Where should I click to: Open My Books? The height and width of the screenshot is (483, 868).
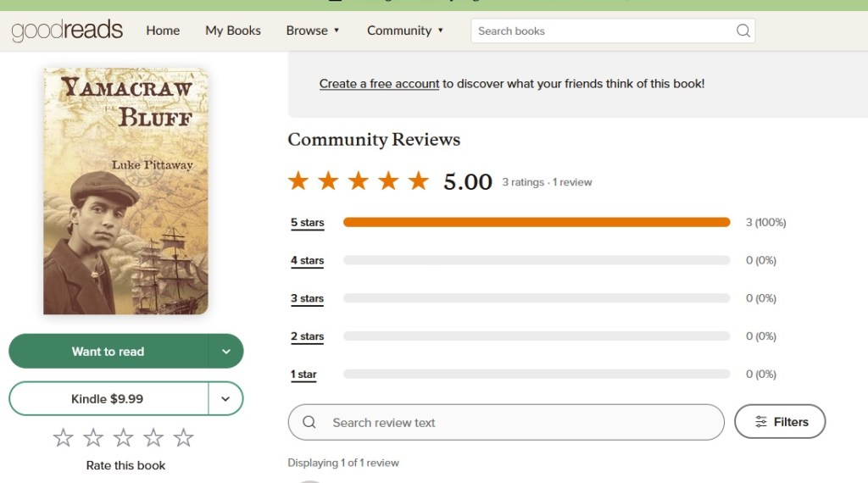(x=233, y=31)
